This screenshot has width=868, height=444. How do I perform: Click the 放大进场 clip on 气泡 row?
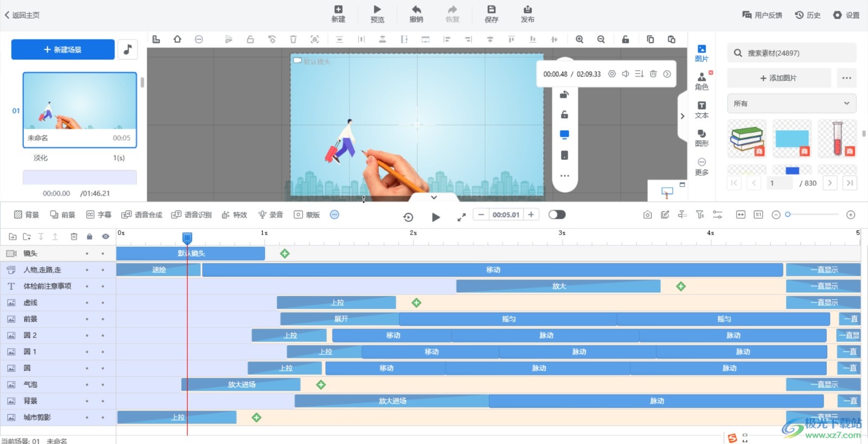point(241,384)
